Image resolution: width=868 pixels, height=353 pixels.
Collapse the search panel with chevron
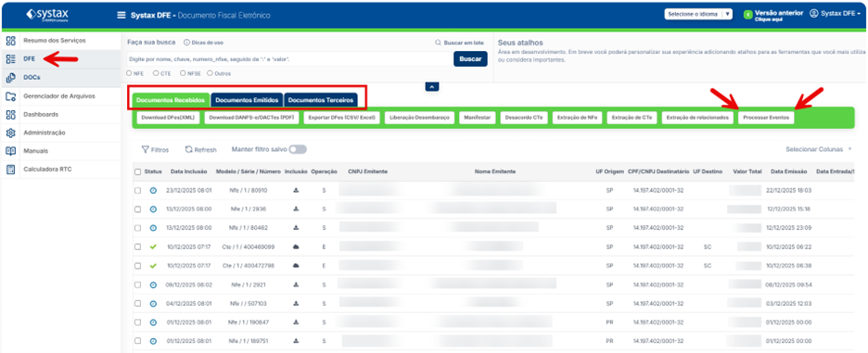(432, 87)
